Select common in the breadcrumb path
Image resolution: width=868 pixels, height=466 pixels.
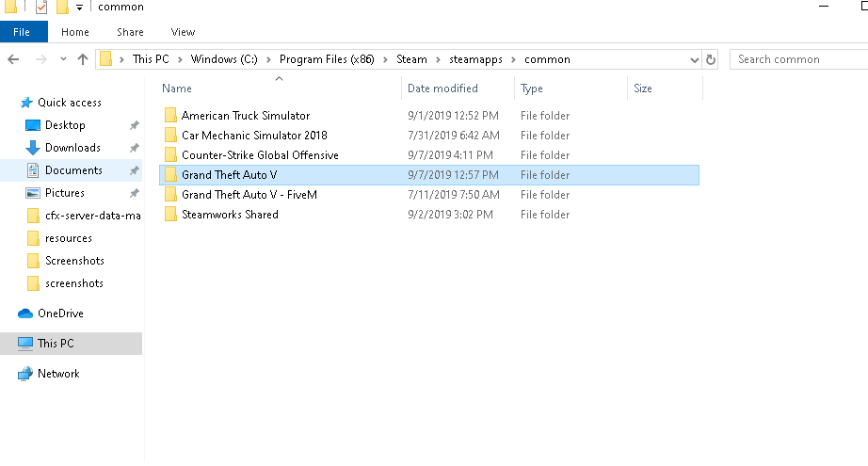547,59
